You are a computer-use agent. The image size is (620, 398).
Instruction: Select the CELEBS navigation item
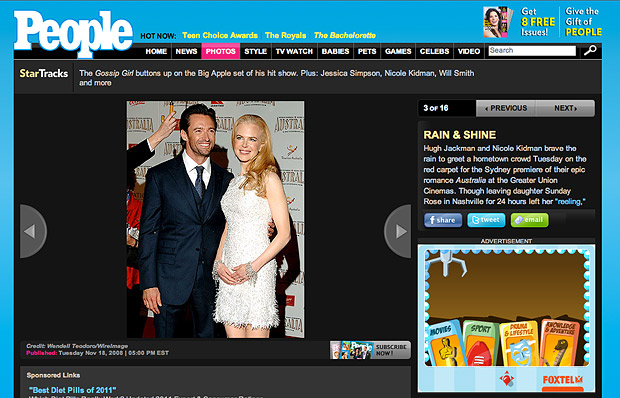click(x=434, y=51)
